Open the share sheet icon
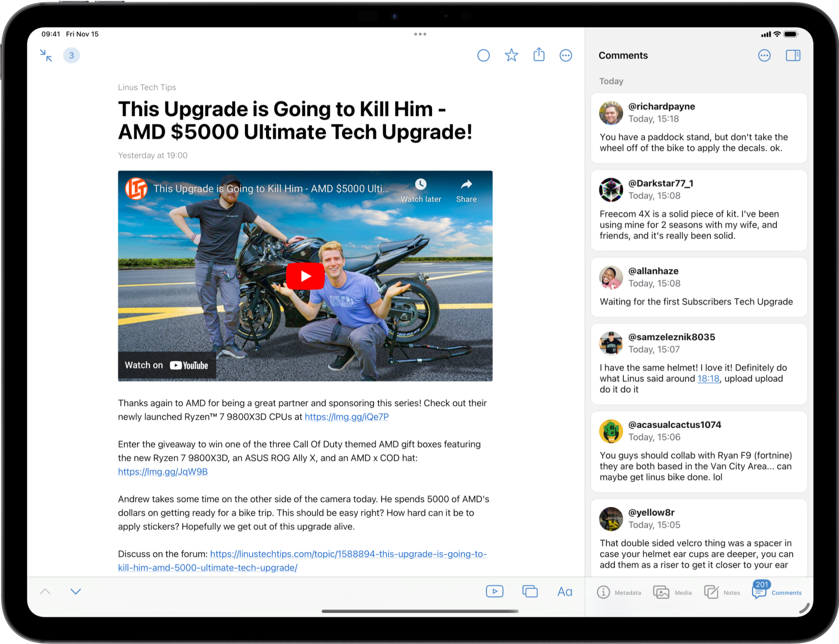The image size is (839, 644). (539, 55)
